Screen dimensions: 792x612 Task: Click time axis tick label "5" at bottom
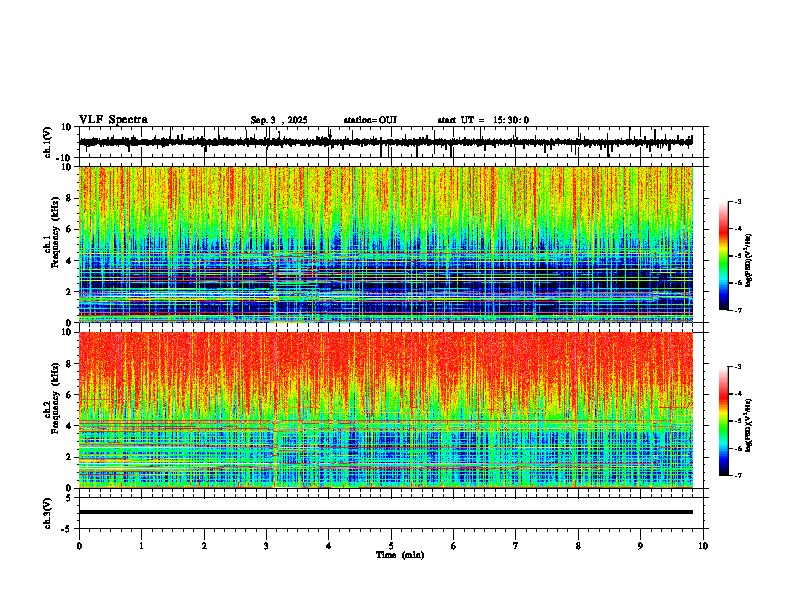391,546
